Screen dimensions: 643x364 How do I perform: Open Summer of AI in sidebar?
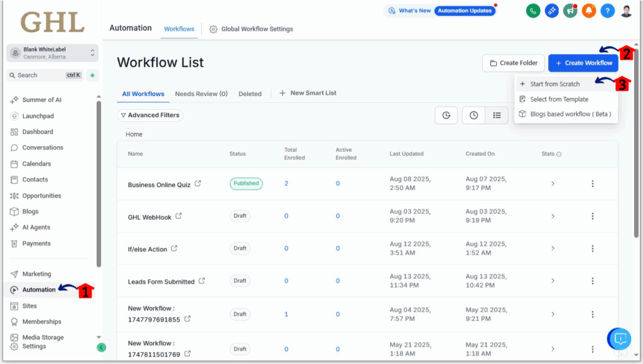click(x=42, y=100)
